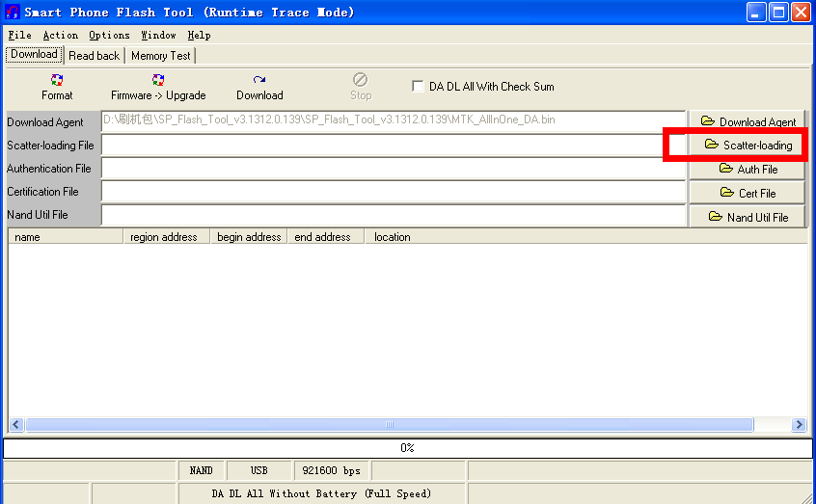Image resolution: width=816 pixels, height=504 pixels.
Task: Click the begin address column header
Action: tap(249, 237)
